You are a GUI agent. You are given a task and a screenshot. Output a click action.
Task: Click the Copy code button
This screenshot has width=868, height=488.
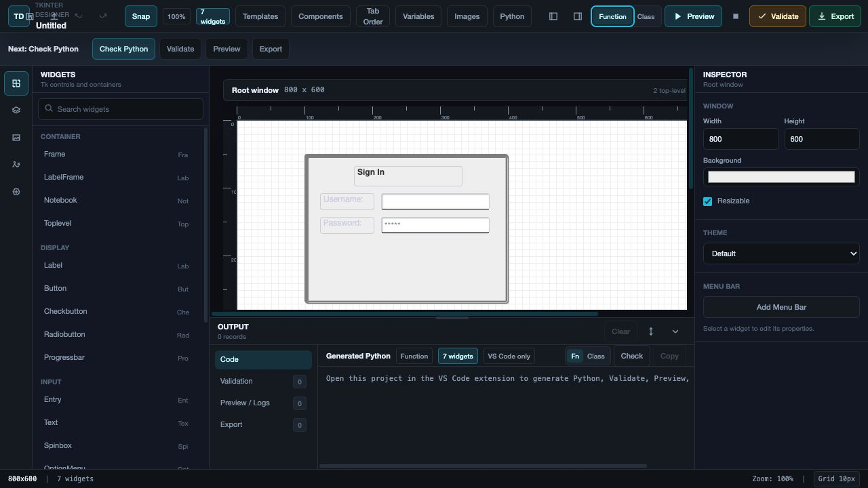669,356
